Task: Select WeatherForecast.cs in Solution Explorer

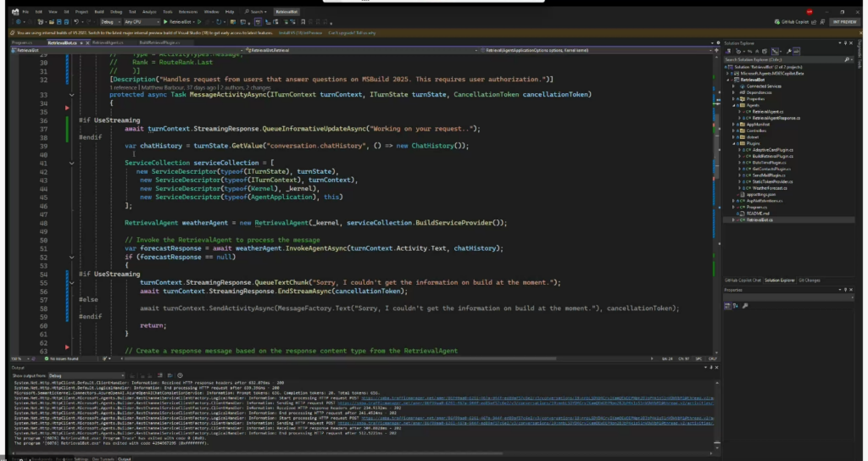Action: pos(769,188)
